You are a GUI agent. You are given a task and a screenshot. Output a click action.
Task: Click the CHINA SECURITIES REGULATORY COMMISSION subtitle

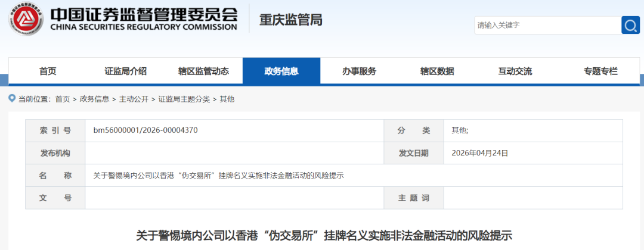[x=144, y=27]
